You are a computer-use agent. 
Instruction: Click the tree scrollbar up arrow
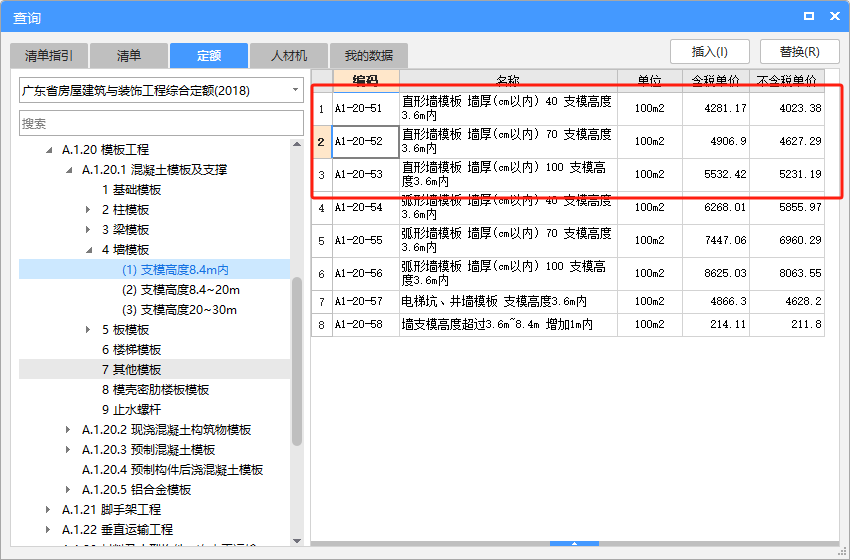coord(297,144)
